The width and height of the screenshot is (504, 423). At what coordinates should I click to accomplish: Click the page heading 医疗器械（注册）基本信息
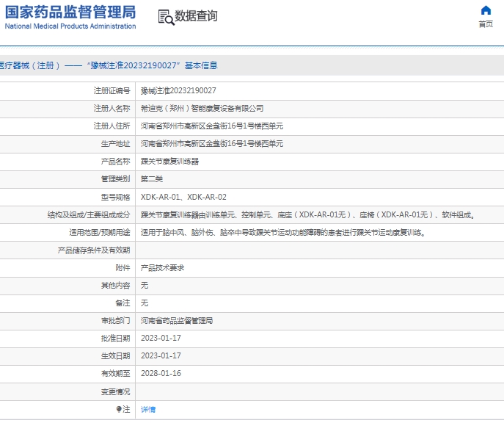point(109,65)
